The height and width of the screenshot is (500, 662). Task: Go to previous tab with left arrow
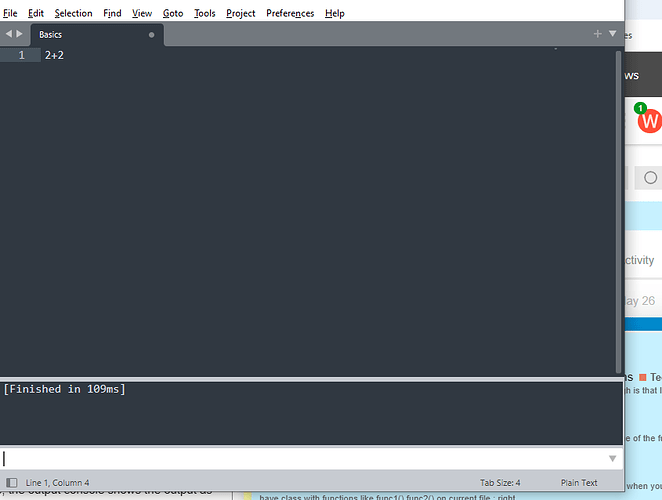coord(8,33)
